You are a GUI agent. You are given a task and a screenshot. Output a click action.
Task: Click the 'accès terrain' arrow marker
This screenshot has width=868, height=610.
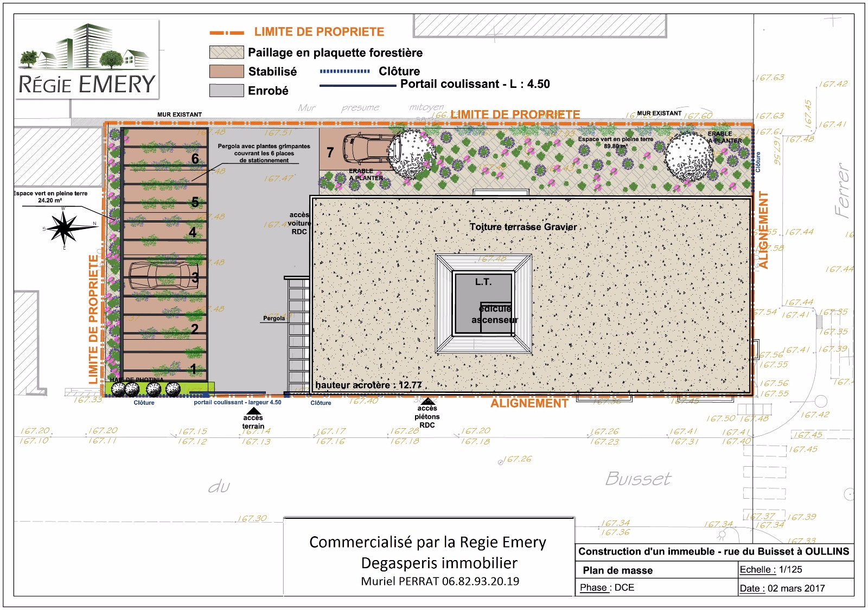253,410
